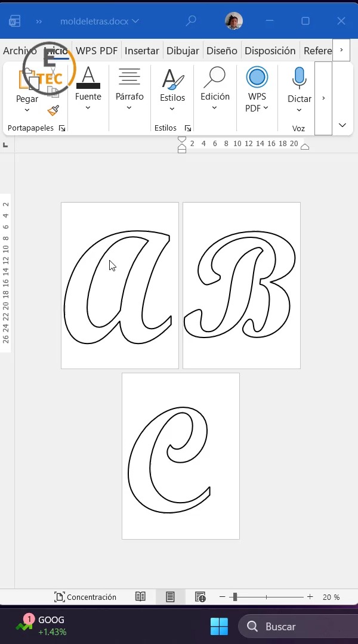Launch the Portapapeles dialog launcher
Image resolution: width=358 pixels, height=644 pixels.
[x=62, y=129]
